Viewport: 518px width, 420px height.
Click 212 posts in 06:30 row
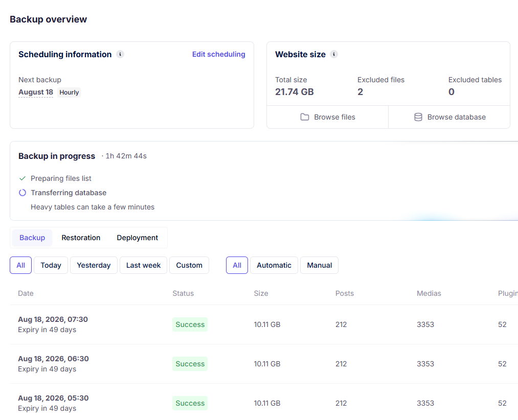(341, 364)
